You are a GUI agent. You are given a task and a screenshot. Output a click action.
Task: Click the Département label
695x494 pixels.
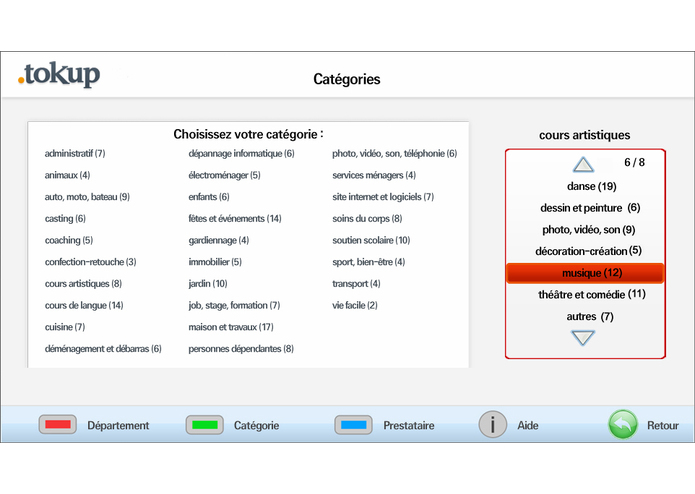[118, 425]
